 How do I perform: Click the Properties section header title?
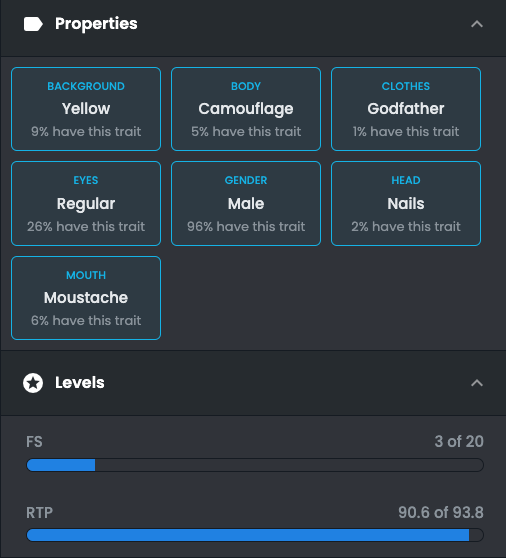click(96, 24)
